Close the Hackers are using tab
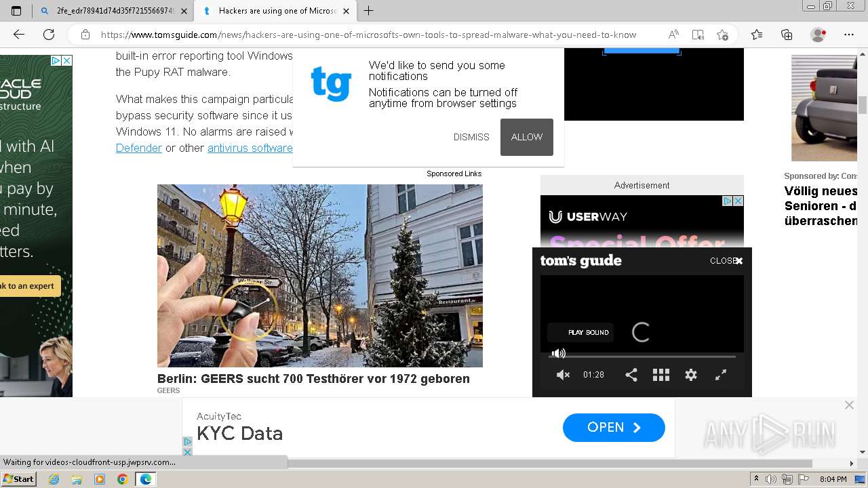 (x=346, y=11)
